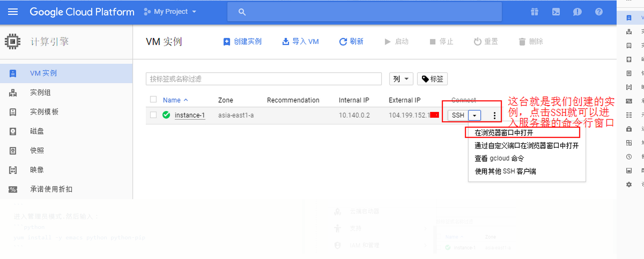Click the 快照 snapshot icon in left sidebar
Viewport: 644px width, 259px height.
click(x=13, y=151)
